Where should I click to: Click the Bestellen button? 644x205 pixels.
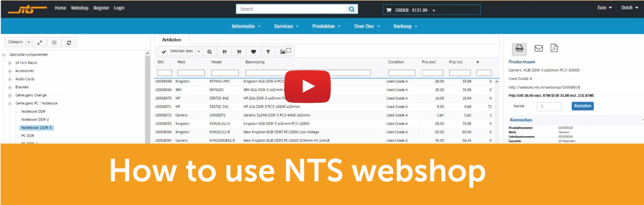point(582,106)
